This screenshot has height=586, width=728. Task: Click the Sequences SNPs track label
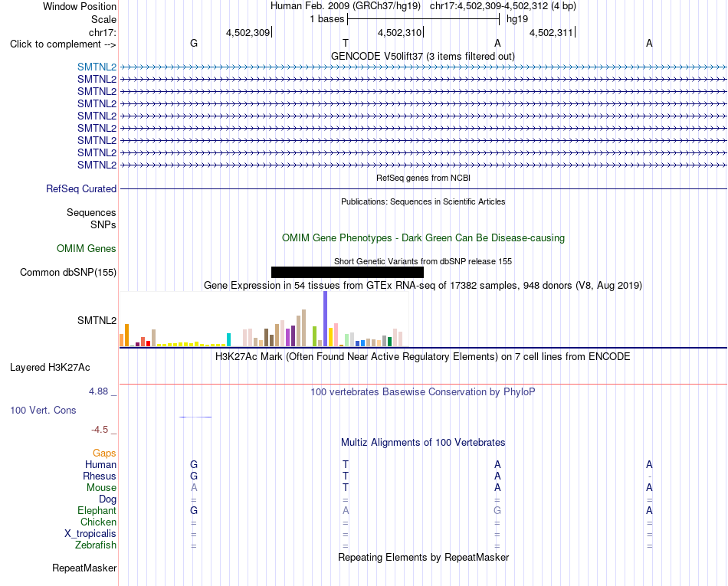tap(91, 218)
